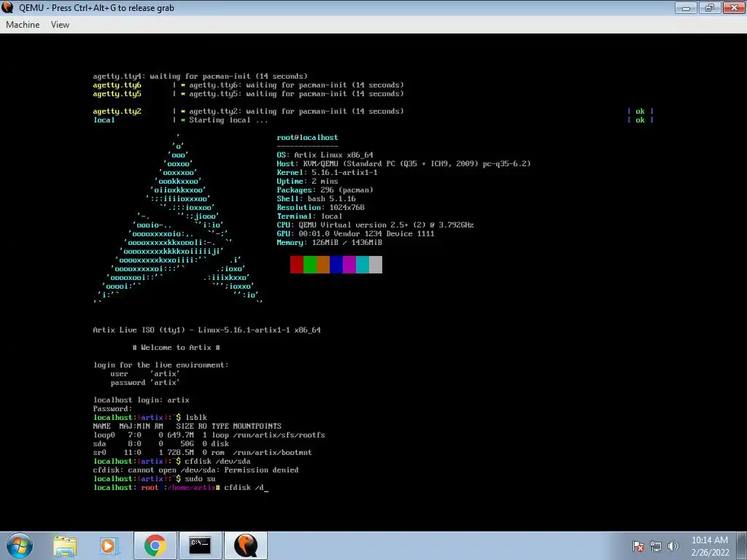
Task: Click the magenta color block
Action: click(349, 265)
